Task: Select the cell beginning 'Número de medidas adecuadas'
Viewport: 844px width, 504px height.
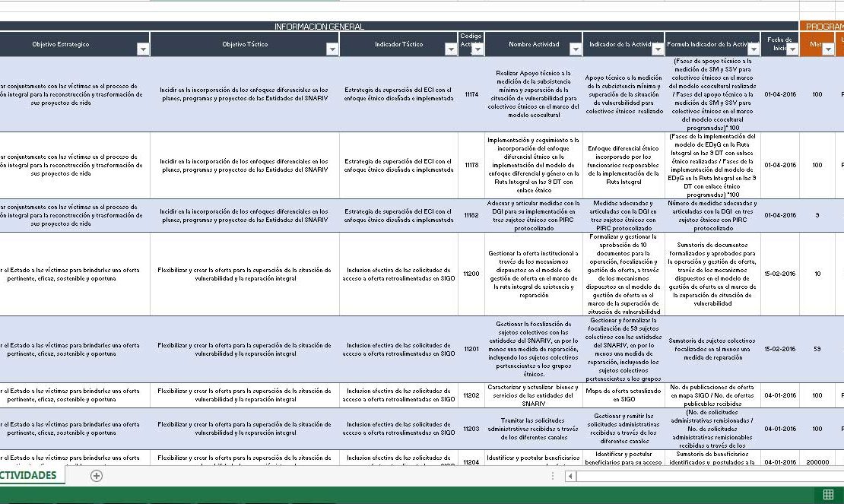Action: pos(712,215)
